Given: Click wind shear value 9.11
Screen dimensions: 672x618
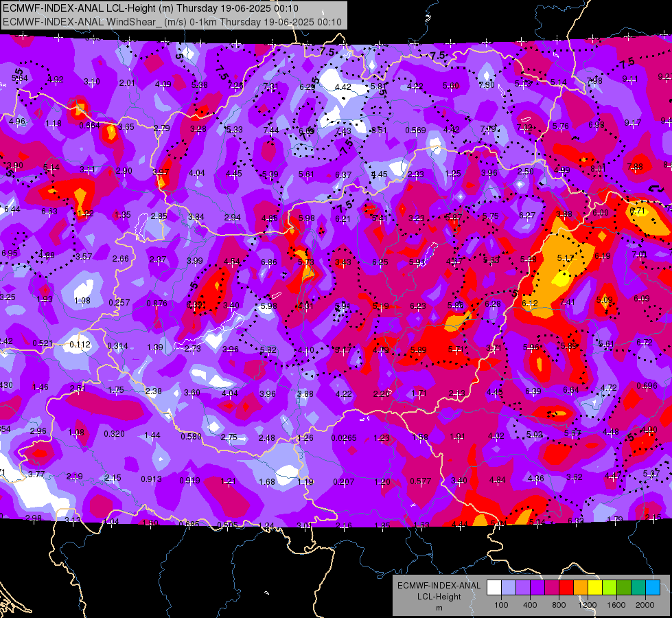Looking at the screenshot, I should [630, 78].
